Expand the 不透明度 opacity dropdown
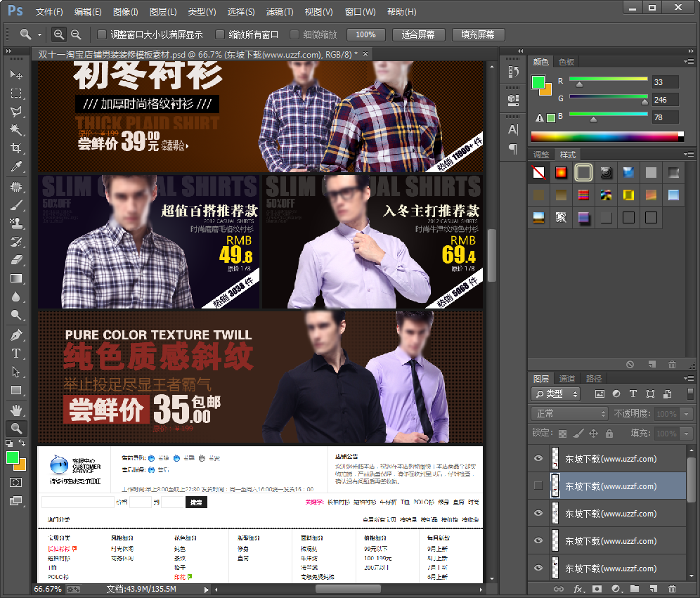Image resolution: width=700 pixels, height=598 pixels. pos(687,414)
